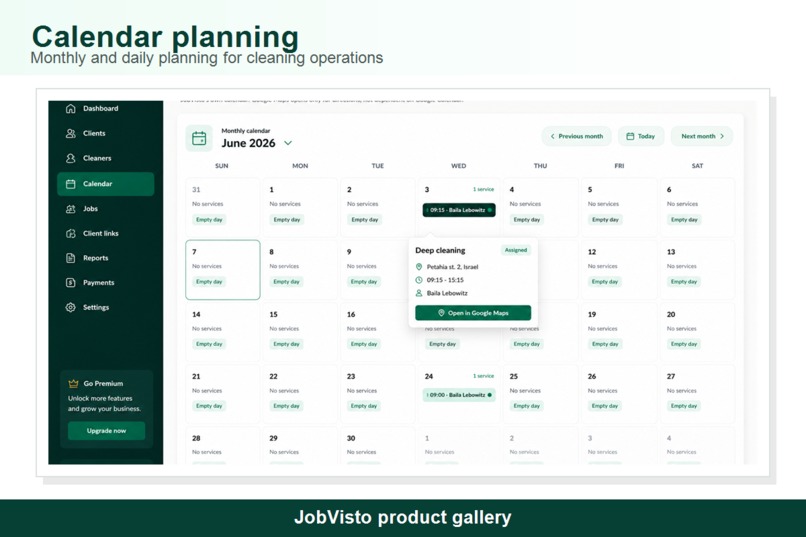Open Settings in the sidebar
The height and width of the screenshot is (537, 806).
point(106,307)
